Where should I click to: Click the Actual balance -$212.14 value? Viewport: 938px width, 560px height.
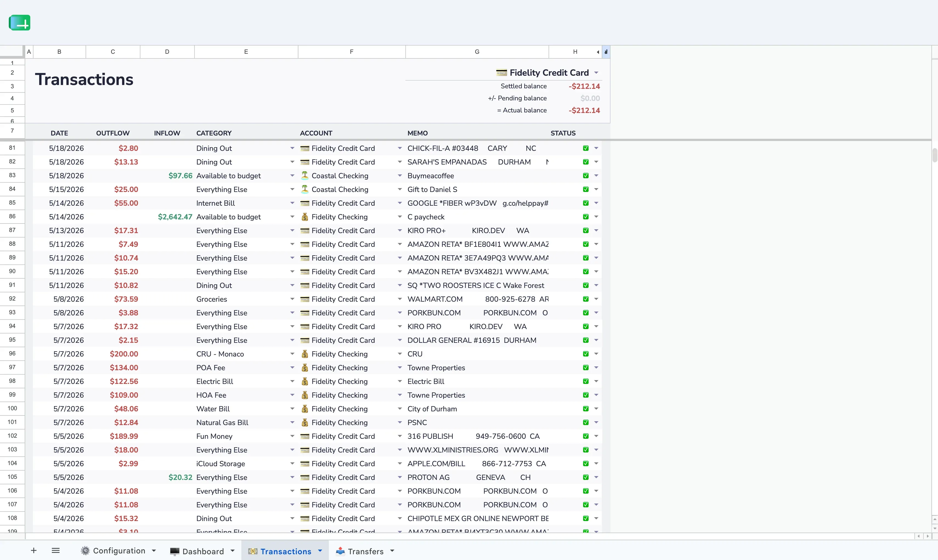pyautogui.click(x=584, y=110)
